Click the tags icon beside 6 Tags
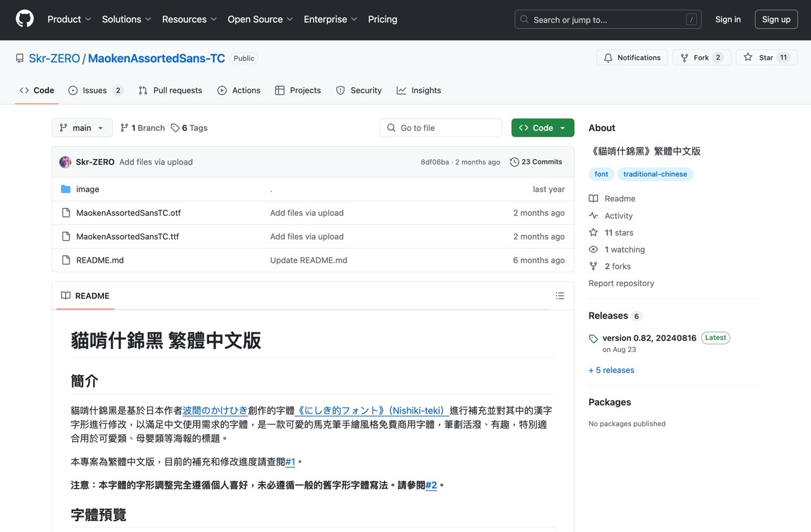 (x=176, y=128)
